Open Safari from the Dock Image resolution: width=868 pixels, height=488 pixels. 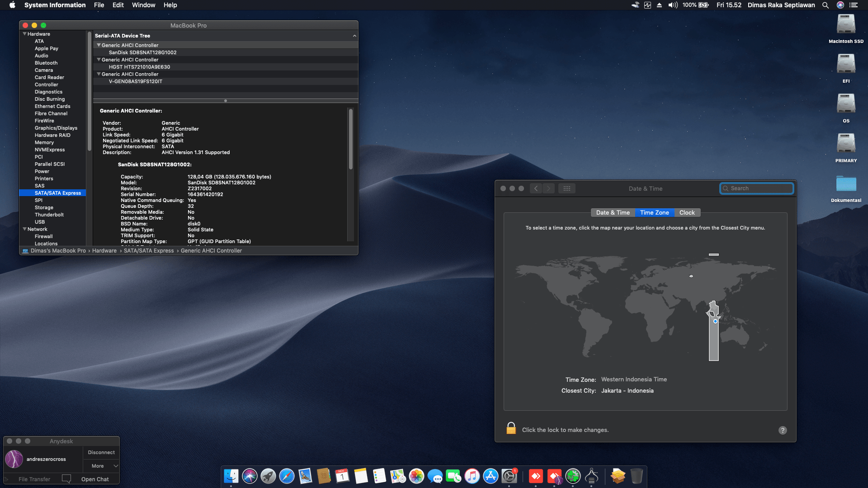pos(286,476)
